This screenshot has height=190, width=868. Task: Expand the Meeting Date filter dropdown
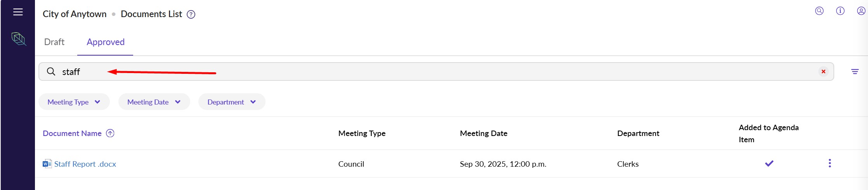tap(154, 102)
